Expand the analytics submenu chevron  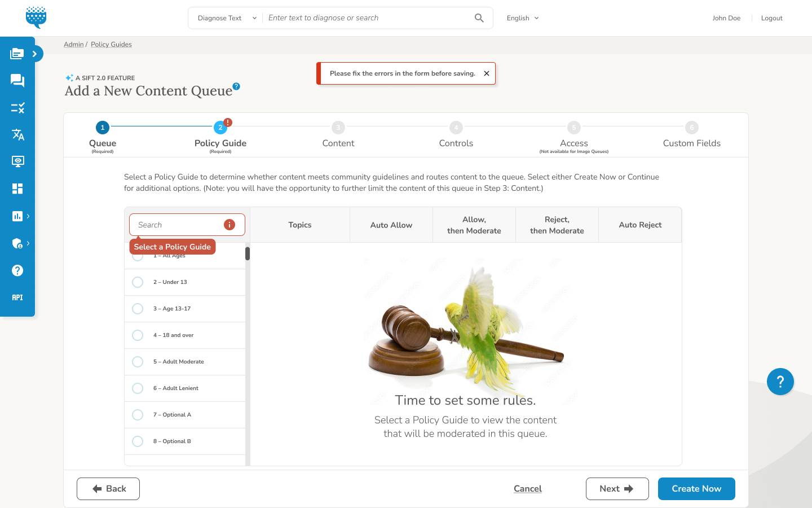[x=28, y=216]
